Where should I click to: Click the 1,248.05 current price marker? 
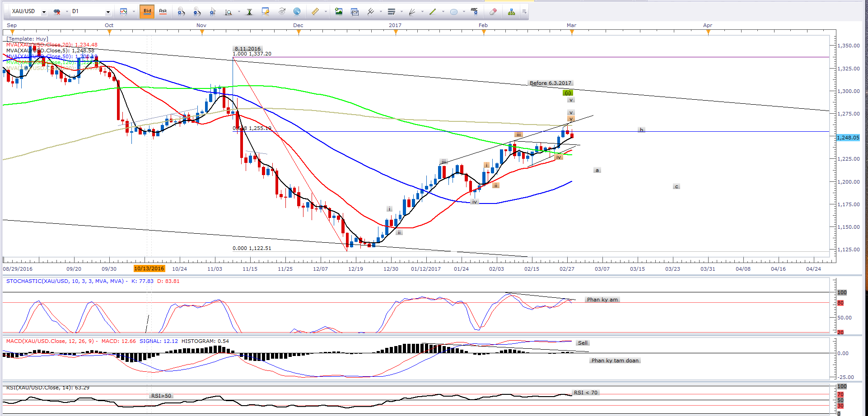(x=848, y=138)
